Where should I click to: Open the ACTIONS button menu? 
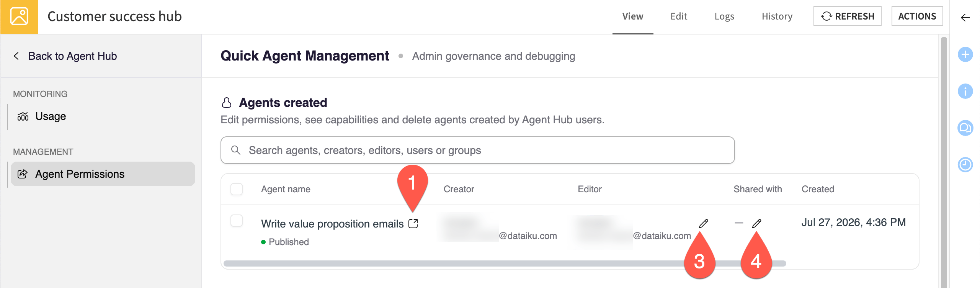[x=917, y=16]
